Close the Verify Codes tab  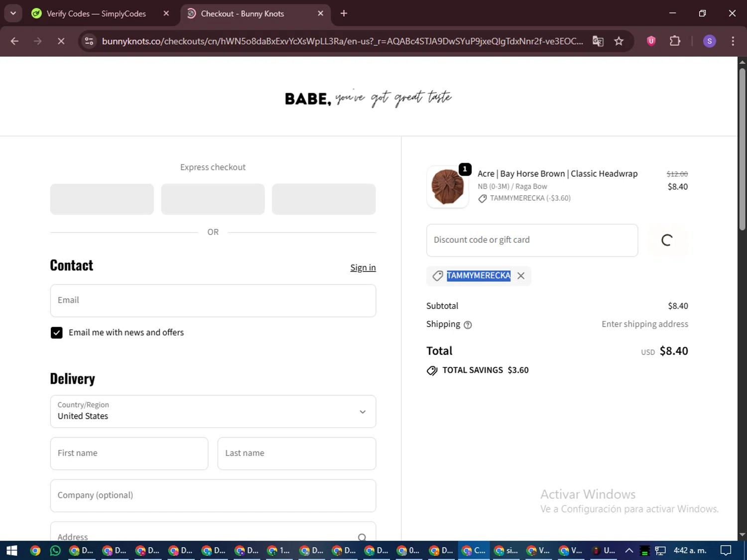[166, 13]
